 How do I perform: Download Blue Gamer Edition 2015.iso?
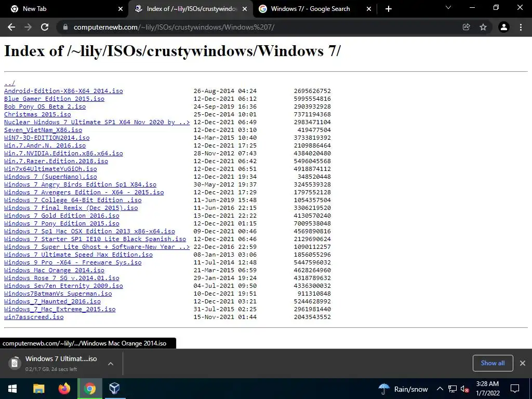pyautogui.click(x=54, y=99)
